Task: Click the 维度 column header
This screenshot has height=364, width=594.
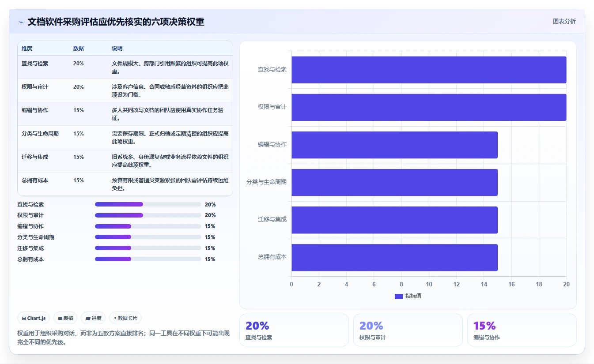Action: click(27, 49)
